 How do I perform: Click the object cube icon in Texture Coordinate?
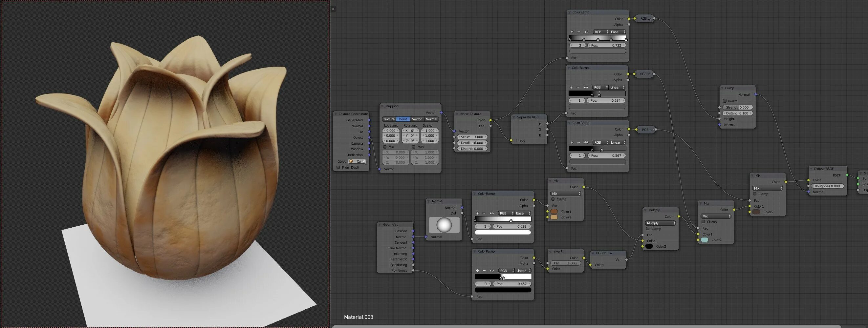[351, 161]
